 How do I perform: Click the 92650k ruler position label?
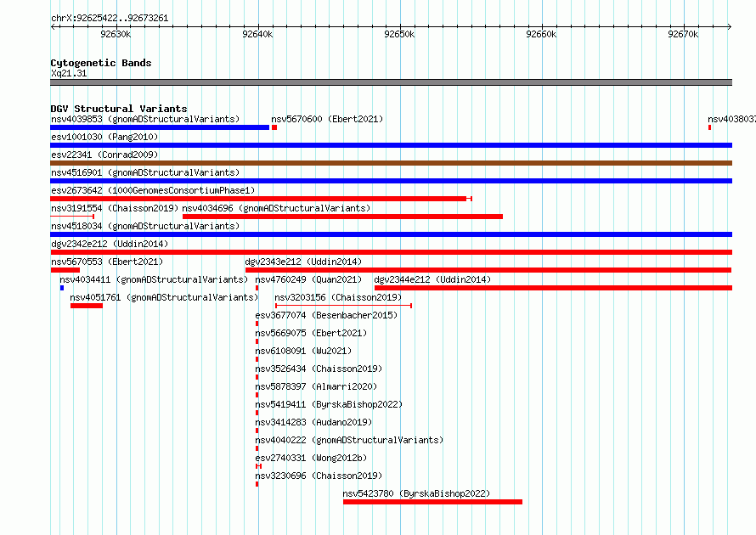click(x=399, y=34)
